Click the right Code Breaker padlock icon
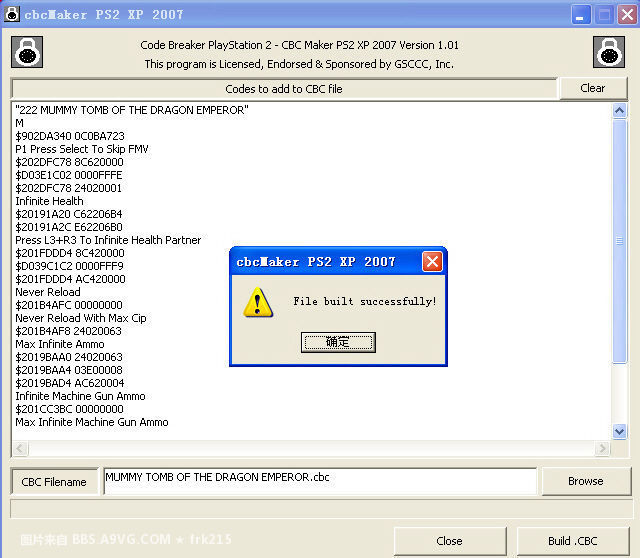Image resolution: width=640 pixels, height=558 pixels. click(x=609, y=52)
